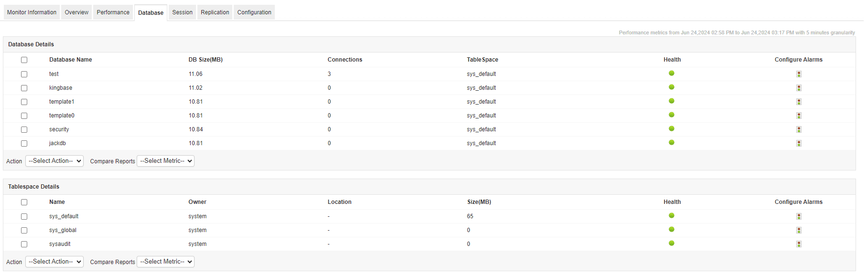Check the box for test database
Screen dimensions: 868x276
[24, 74]
